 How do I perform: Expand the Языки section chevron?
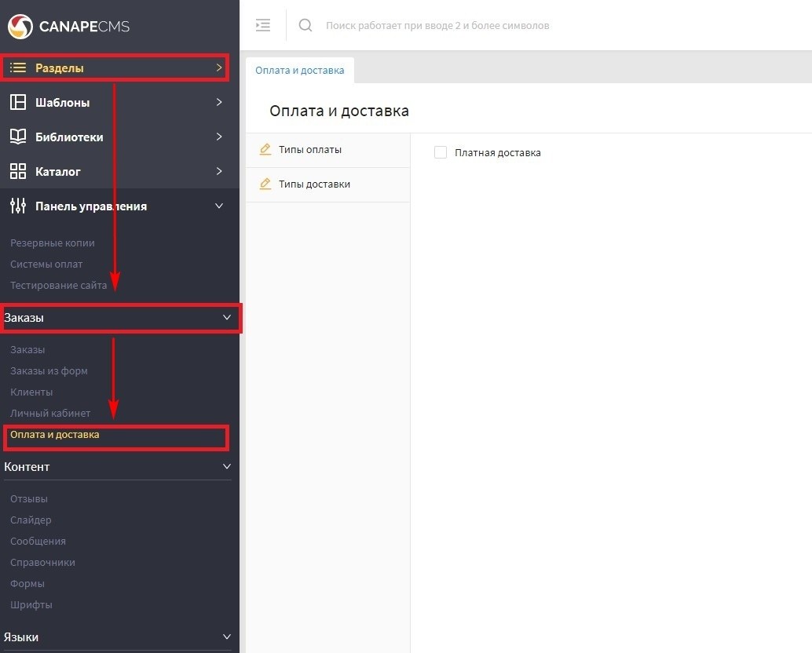point(227,637)
